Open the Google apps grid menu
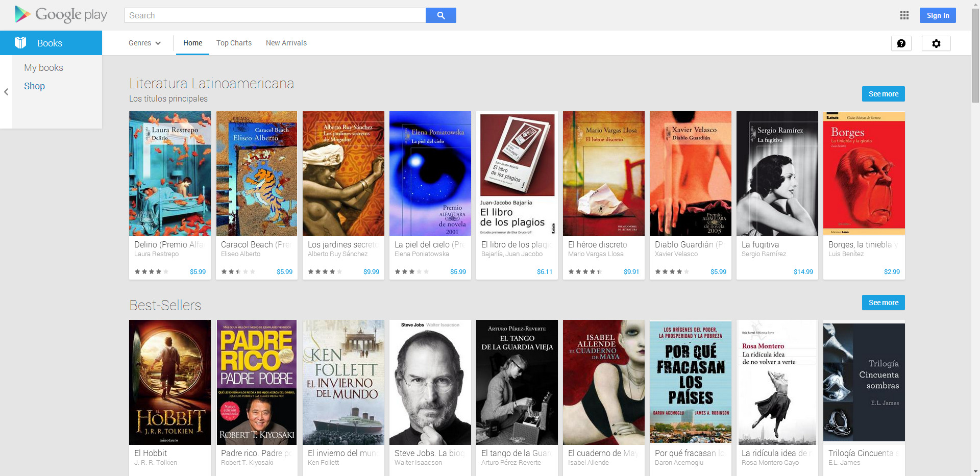The height and width of the screenshot is (476, 980). tap(904, 15)
